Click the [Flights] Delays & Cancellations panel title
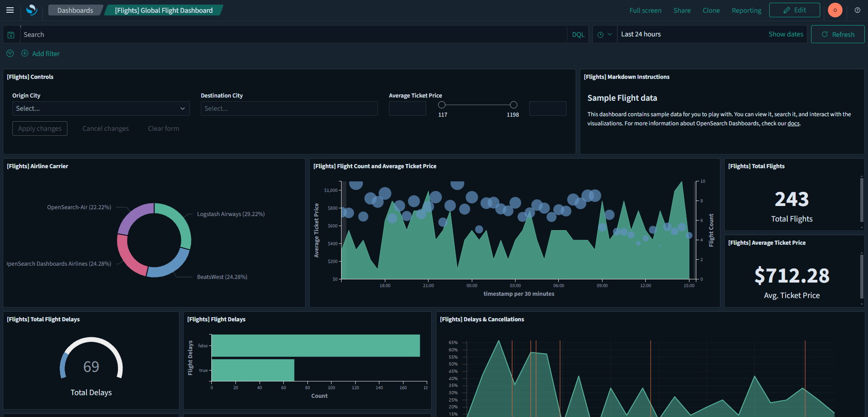This screenshot has width=868, height=417. click(x=482, y=319)
